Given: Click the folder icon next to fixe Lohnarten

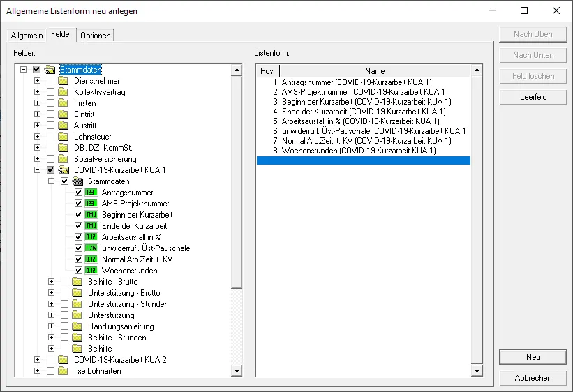Looking at the screenshot, I should 64,371.
